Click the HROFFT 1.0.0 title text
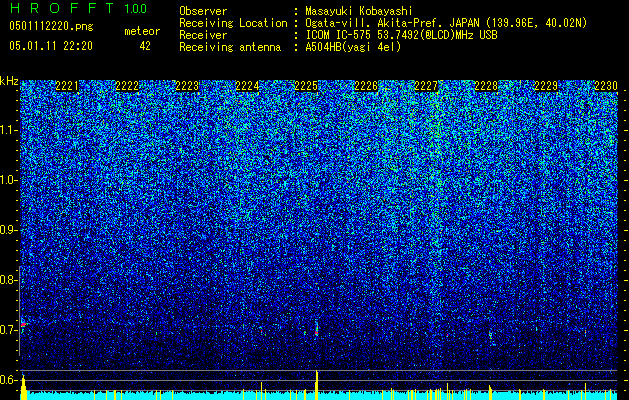The height and width of the screenshot is (400, 629). tap(79, 8)
